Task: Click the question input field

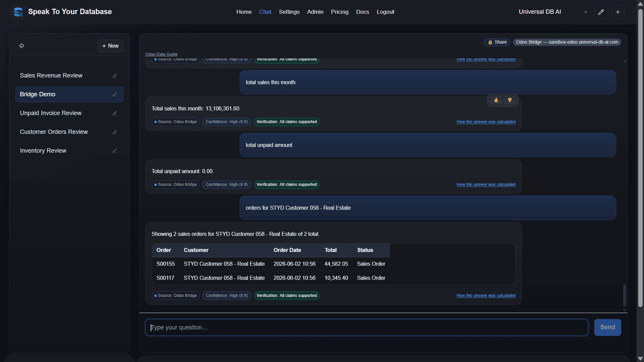Action: 367,327
